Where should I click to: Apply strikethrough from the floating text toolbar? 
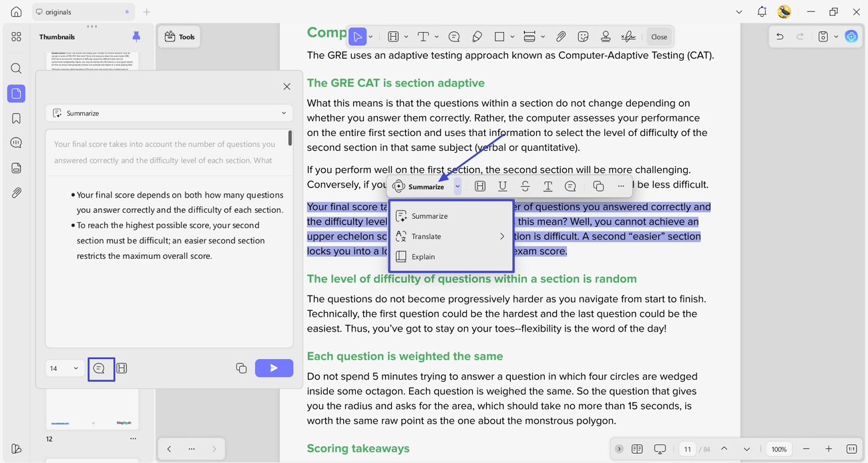click(525, 187)
